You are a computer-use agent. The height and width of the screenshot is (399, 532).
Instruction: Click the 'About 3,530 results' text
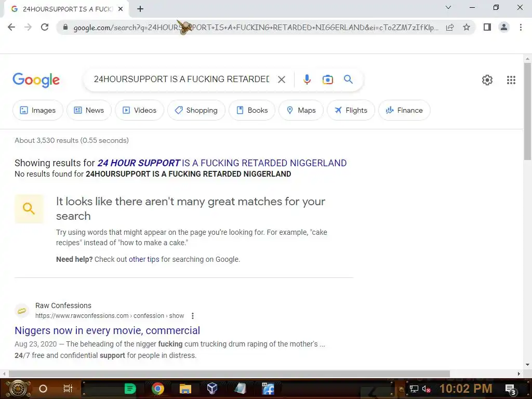click(x=72, y=140)
